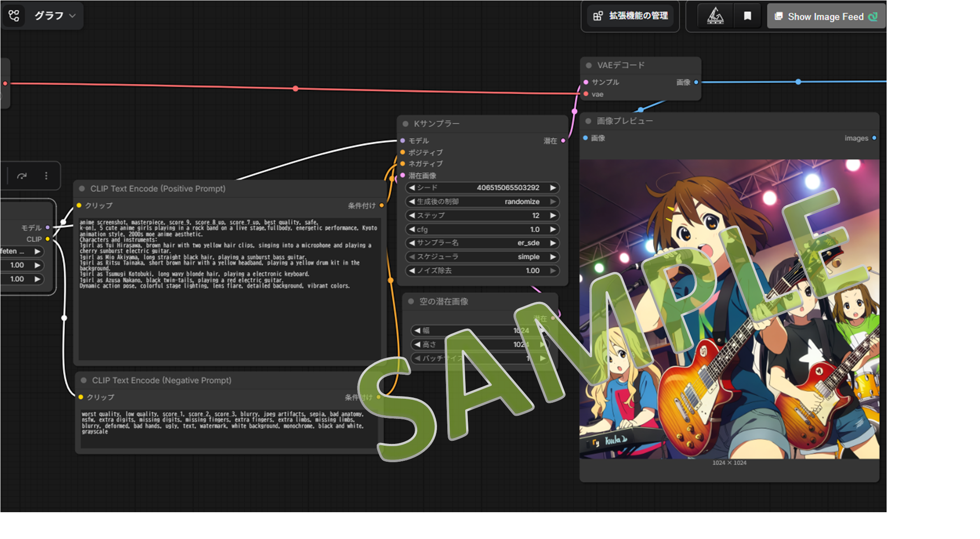Open the 生成後の制御 randomize combo

(x=483, y=202)
